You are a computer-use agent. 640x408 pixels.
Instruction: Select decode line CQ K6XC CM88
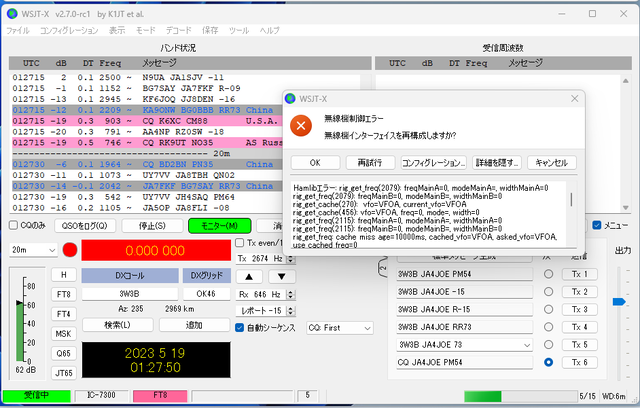pyautogui.click(x=147, y=121)
